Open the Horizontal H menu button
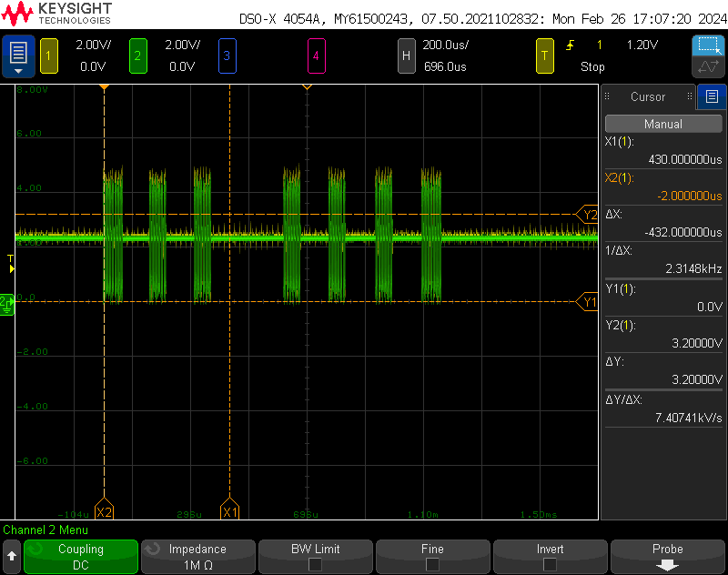Image resolution: width=728 pixels, height=575 pixels. [406, 56]
